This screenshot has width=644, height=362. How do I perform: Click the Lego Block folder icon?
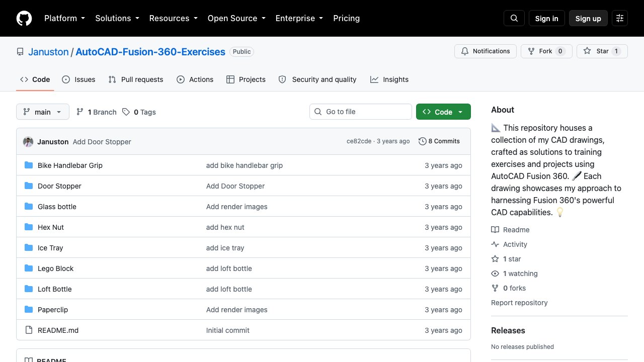(x=29, y=268)
